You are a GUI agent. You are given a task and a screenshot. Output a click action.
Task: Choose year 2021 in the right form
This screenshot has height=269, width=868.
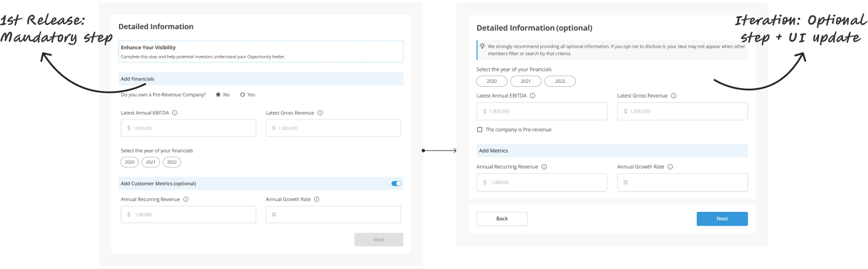pos(526,81)
